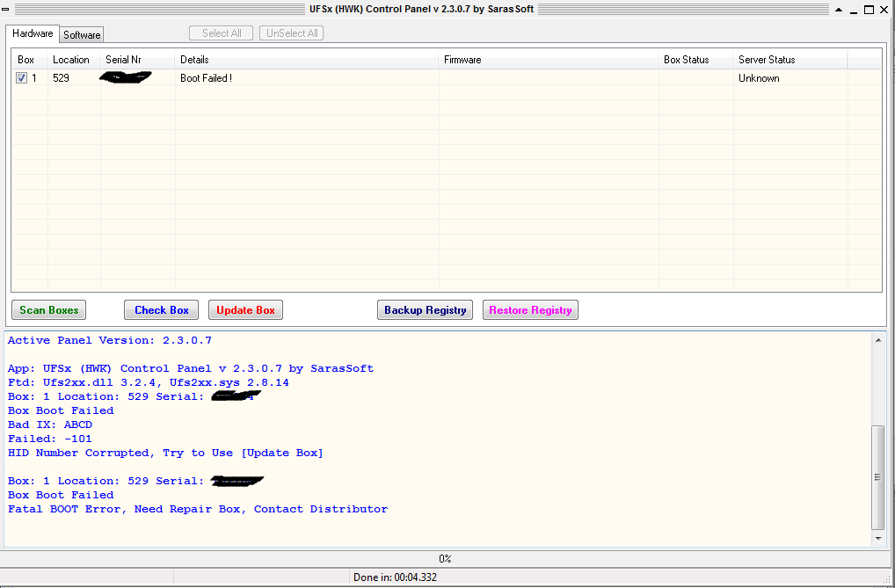
Task: Click the Select All button
Action: 221,33
